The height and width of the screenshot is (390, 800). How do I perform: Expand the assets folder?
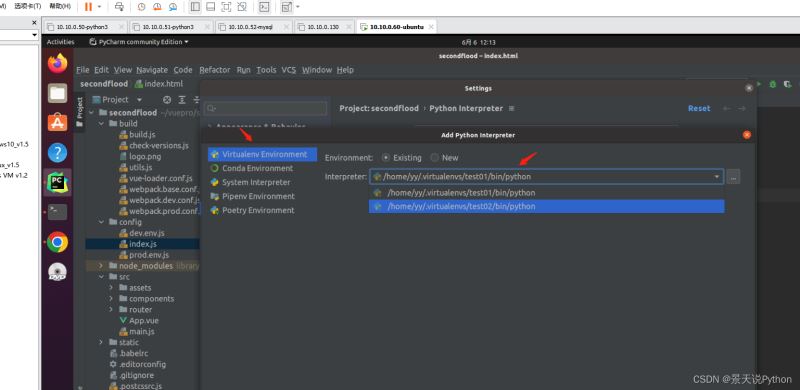pos(111,288)
